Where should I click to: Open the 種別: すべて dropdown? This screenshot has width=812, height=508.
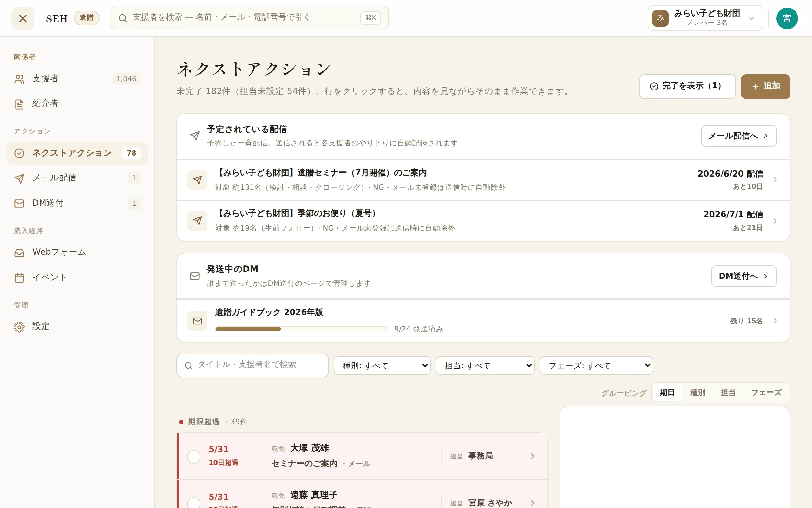click(382, 365)
